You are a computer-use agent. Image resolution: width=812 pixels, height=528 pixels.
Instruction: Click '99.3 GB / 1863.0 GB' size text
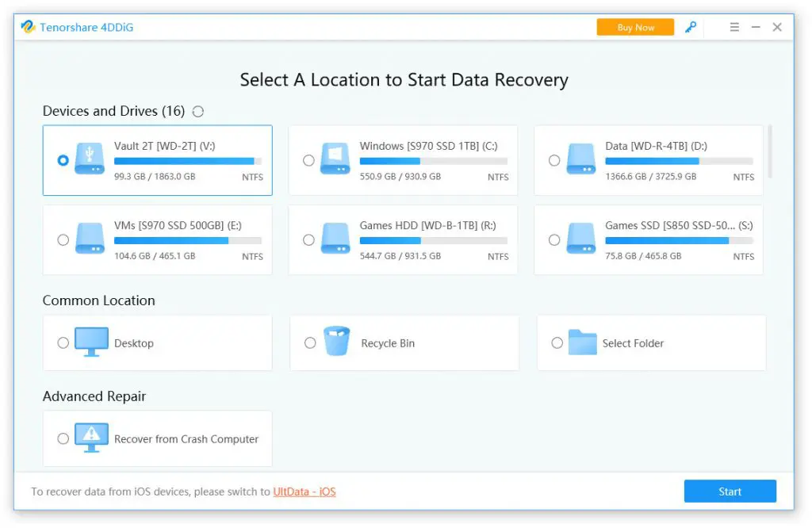pyautogui.click(x=155, y=177)
